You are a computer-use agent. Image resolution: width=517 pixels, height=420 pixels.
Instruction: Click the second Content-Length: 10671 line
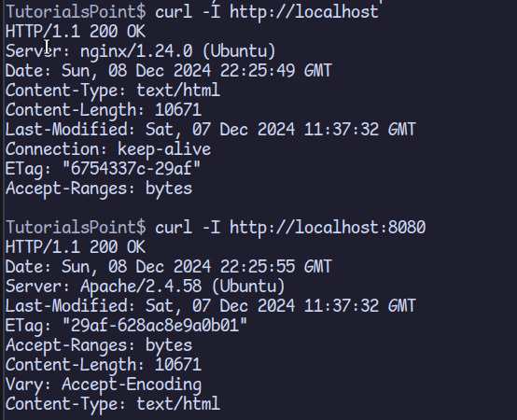click(x=104, y=365)
